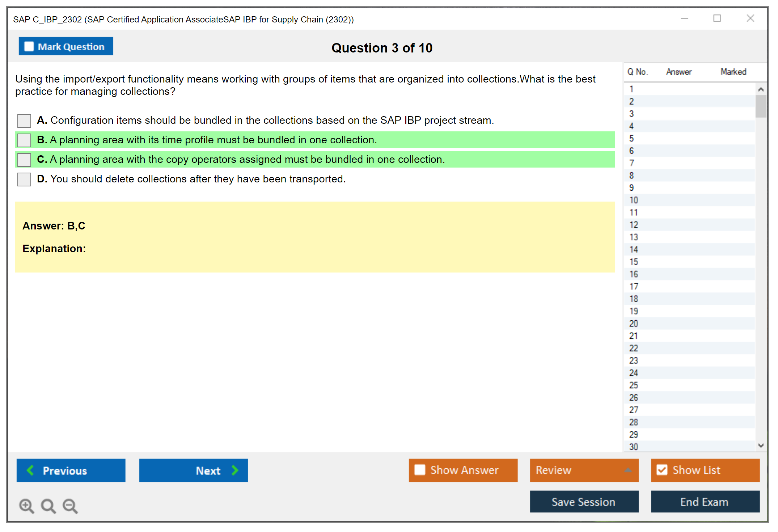778x532 pixels.
Task: Maximize the exam window
Action: 717,18
